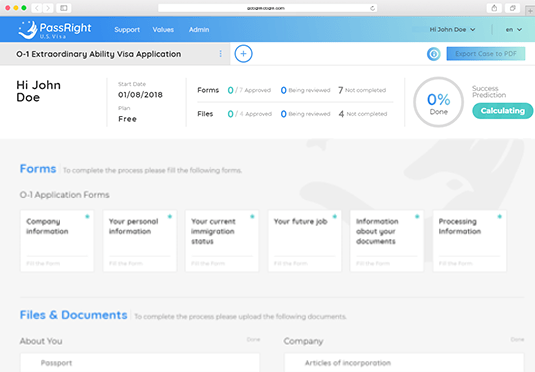The height and width of the screenshot is (372, 535).
Task: Click the Free plan label
Action: coord(127,119)
